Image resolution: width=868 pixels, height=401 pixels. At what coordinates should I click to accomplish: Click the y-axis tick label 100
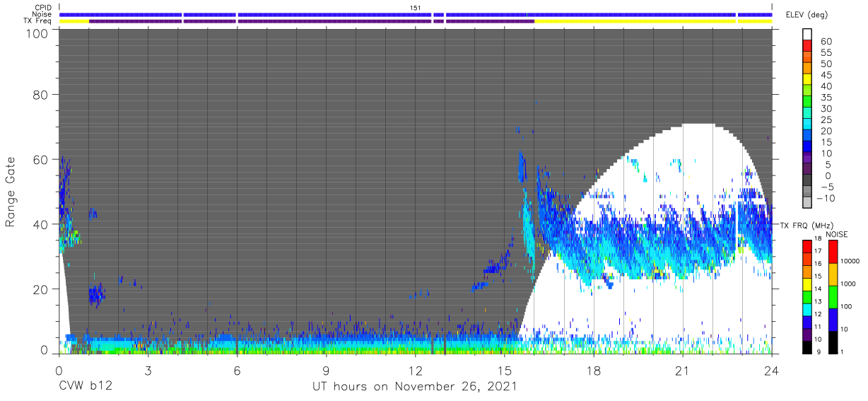pyautogui.click(x=36, y=34)
